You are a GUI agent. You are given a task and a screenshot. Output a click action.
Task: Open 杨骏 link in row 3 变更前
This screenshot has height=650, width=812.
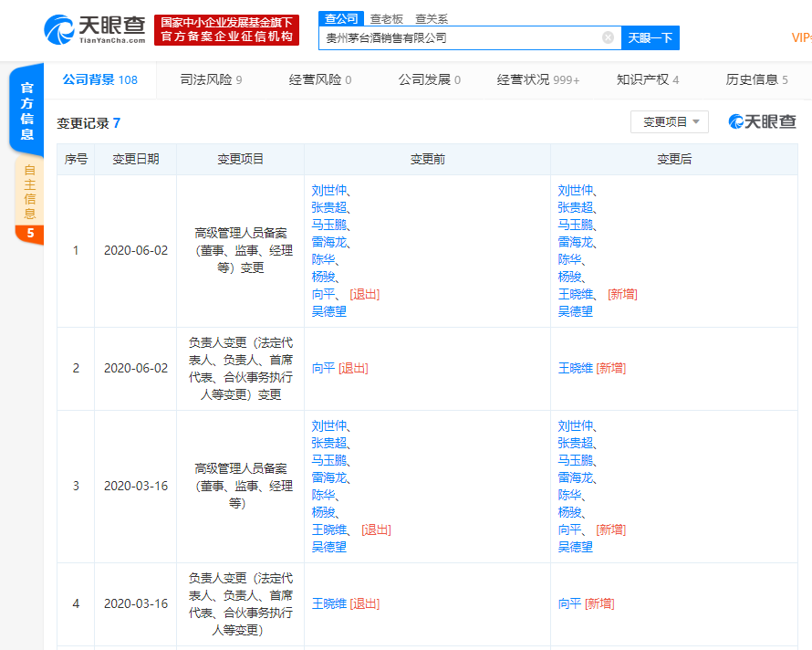click(x=323, y=512)
